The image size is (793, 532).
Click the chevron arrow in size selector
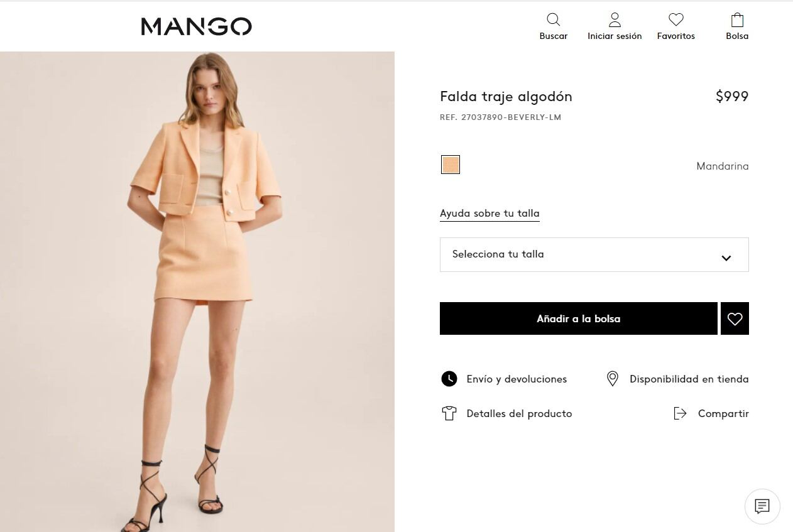(726, 258)
